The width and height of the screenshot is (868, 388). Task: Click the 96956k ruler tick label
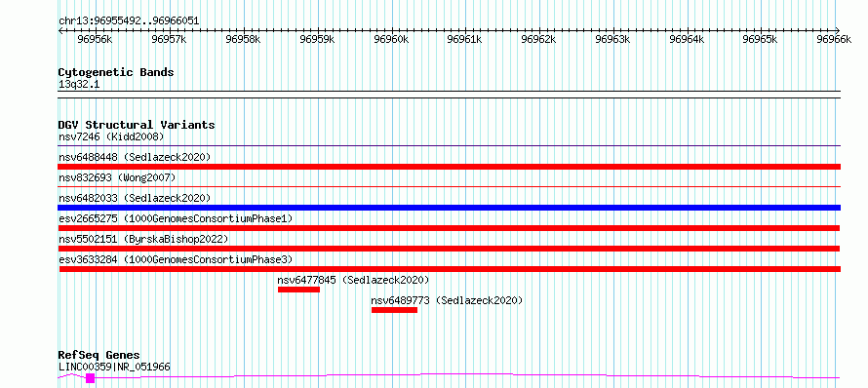point(96,39)
